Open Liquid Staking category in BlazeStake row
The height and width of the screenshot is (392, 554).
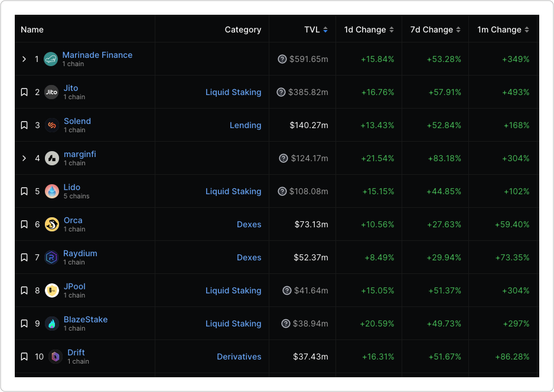pyautogui.click(x=233, y=324)
